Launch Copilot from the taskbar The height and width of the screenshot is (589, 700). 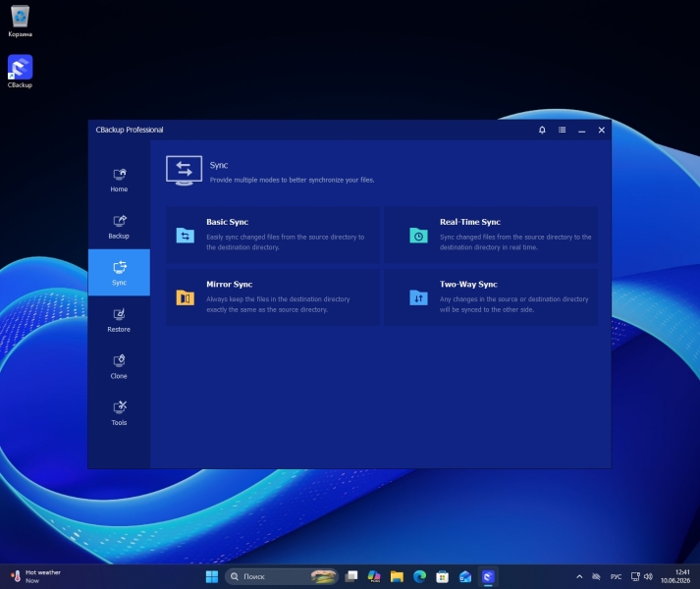click(x=374, y=576)
